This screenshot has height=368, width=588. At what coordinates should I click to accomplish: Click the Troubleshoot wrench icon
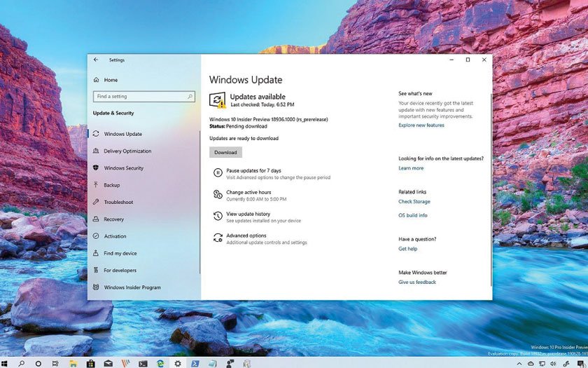tap(96, 203)
